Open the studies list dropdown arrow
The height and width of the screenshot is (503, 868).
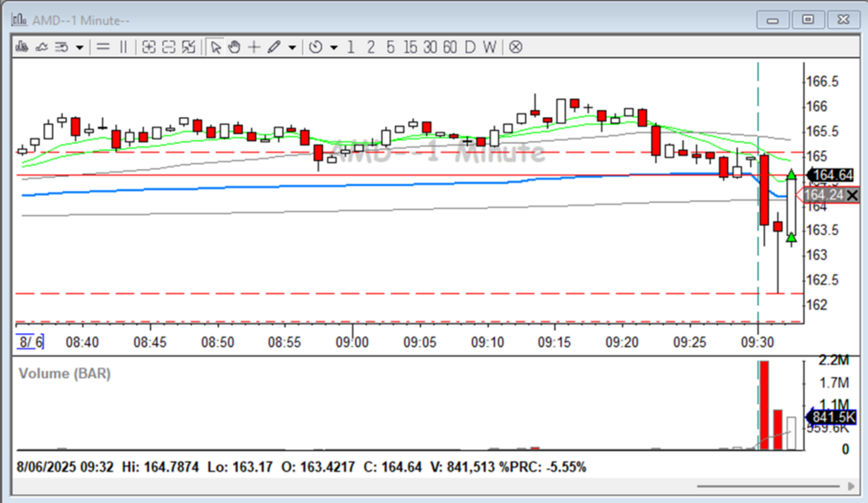click(x=80, y=47)
